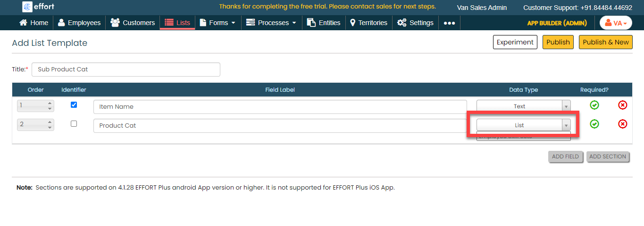Open the Forms dropdown menu
This screenshot has width=644, height=226.
217,23
